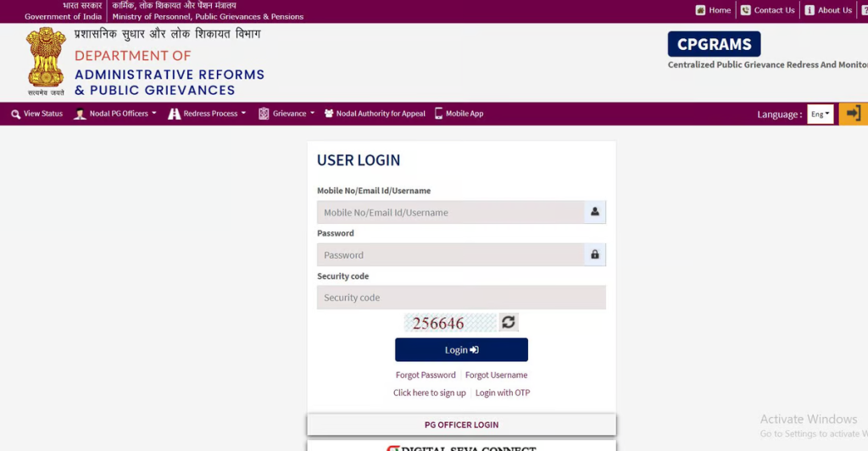Open Mobile App menu item
This screenshot has width=868, height=451.
[x=459, y=114]
